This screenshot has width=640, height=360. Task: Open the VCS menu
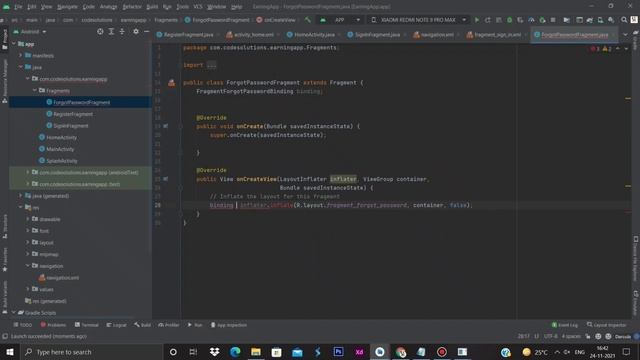click(x=198, y=7)
